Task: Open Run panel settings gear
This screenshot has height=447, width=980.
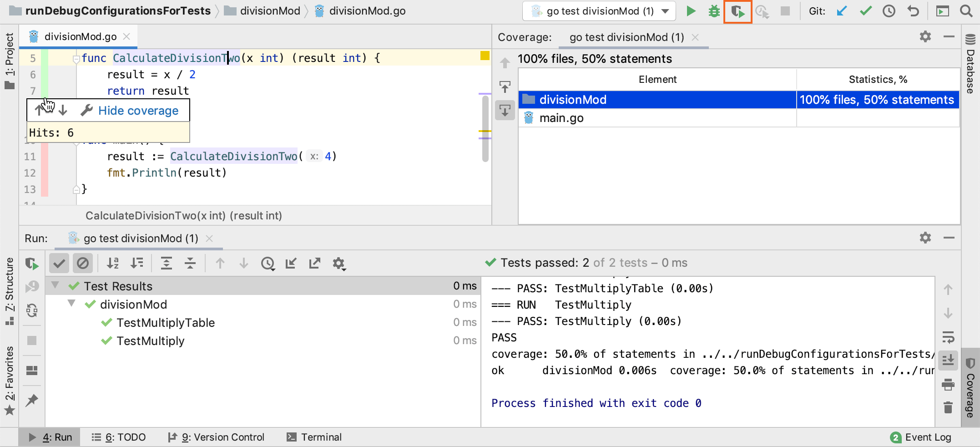Action: pyautogui.click(x=925, y=238)
